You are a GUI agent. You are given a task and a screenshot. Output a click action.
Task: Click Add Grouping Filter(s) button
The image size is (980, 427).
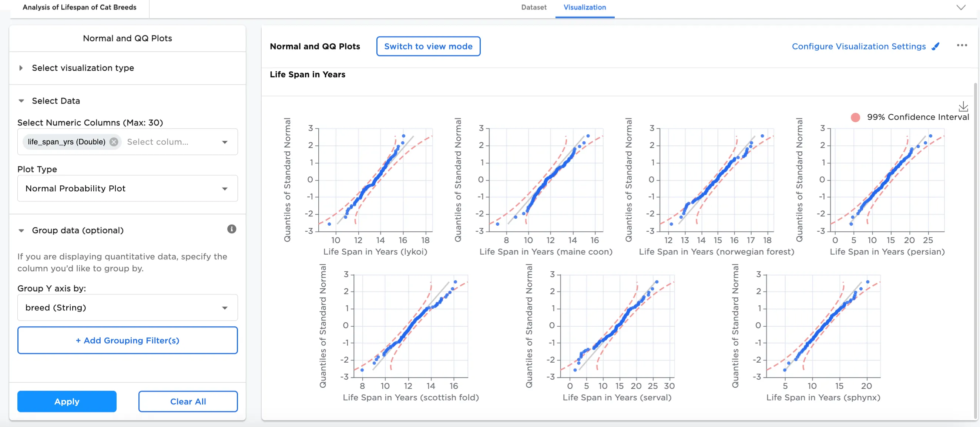click(x=127, y=340)
